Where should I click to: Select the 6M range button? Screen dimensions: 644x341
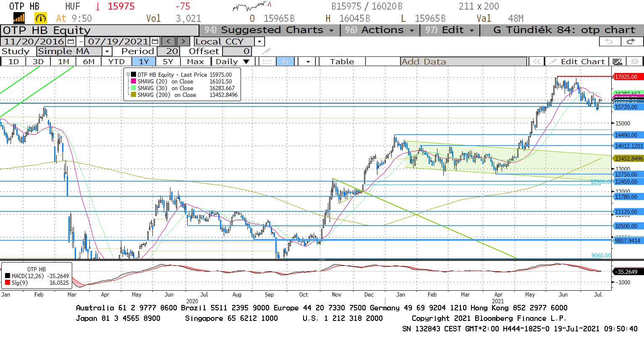coord(89,62)
